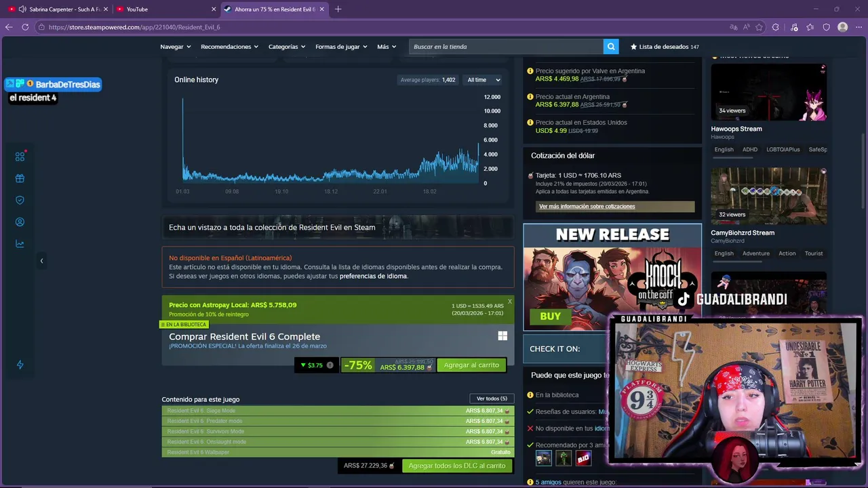
Task: Open the CamyBiohzrd Stream thumbnail
Action: pyautogui.click(x=768, y=196)
